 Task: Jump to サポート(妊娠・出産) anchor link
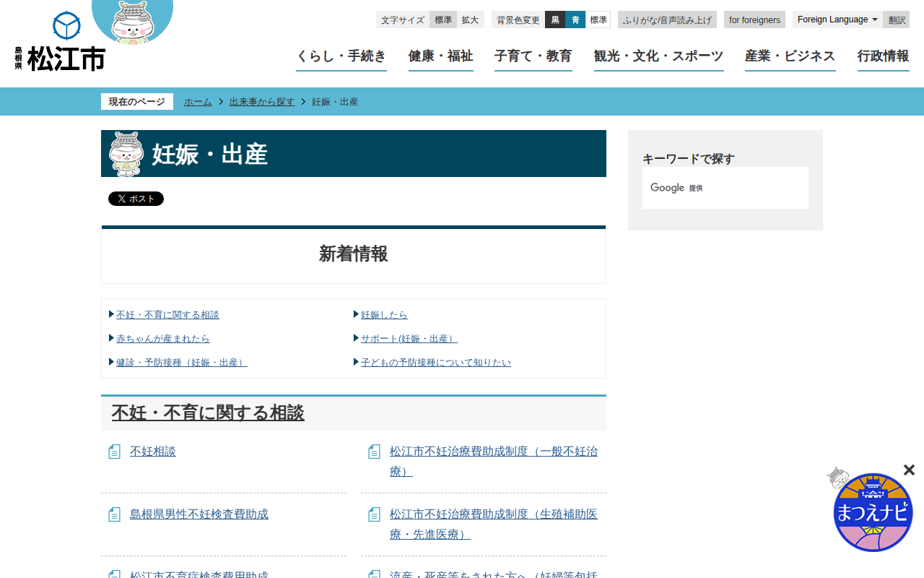[409, 339]
